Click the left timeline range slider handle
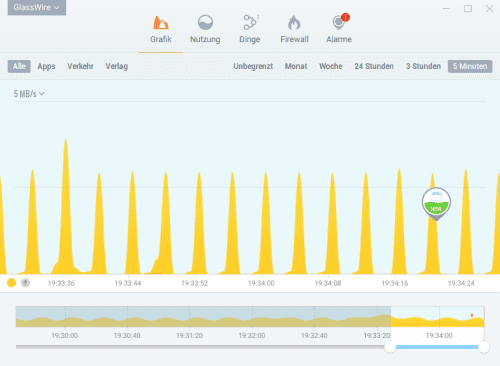The width and height of the screenshot is (500, 366). click(x=390, y=347)
